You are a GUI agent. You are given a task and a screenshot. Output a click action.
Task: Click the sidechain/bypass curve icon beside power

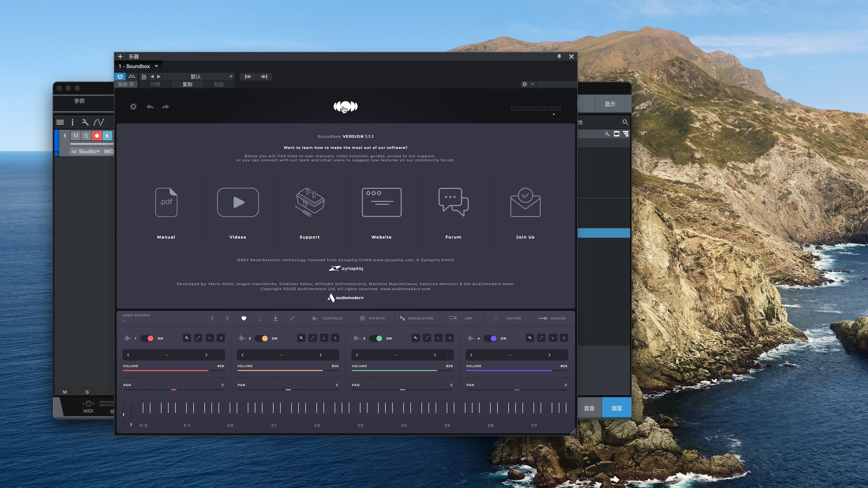point(132,77)
